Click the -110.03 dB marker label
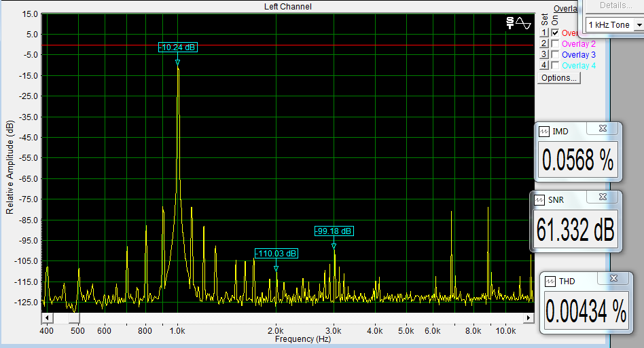This screenshot has height=348, width=644. tap(276, 254)
